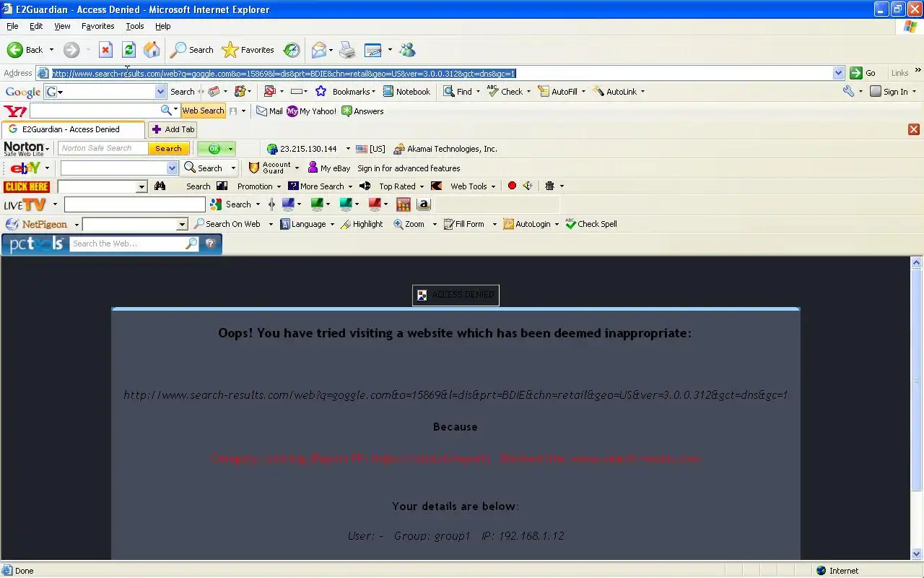
Task: Click the page vertical scrollbar down arrow
Action: pos(917,554)
